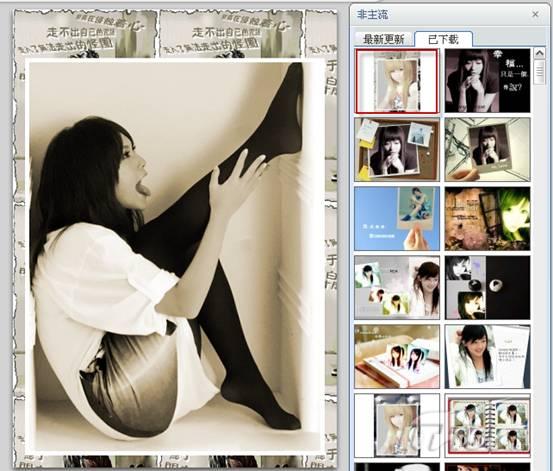Viewport: 553px width, 471px height.
Task: Choose the spiral notebook four-photo frame
Action: tap(487, 425)
